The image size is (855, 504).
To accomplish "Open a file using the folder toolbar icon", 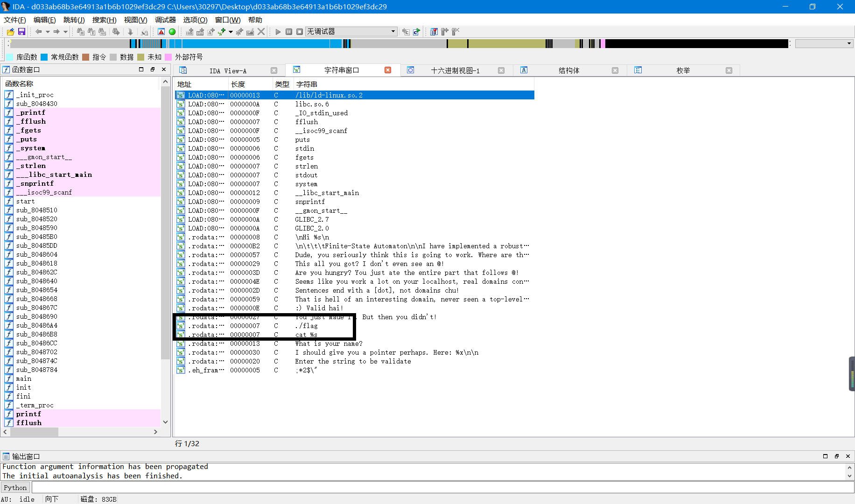I will [10, 31].
